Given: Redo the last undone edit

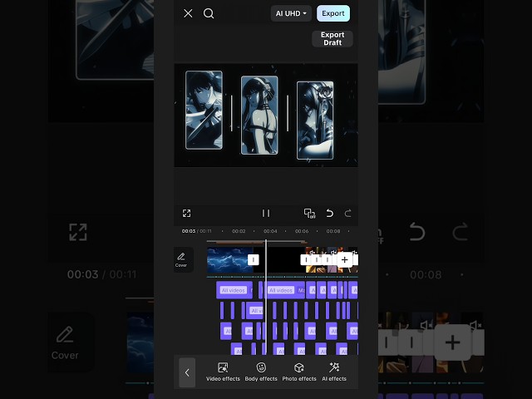Looking at the screenshot, I should click(347, 213).
